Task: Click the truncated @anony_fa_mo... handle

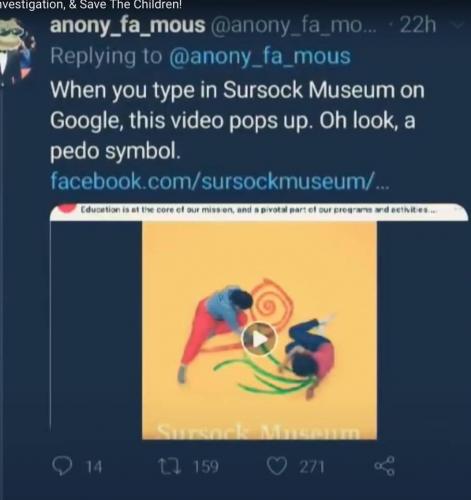Action: click(x=293, y=26)
